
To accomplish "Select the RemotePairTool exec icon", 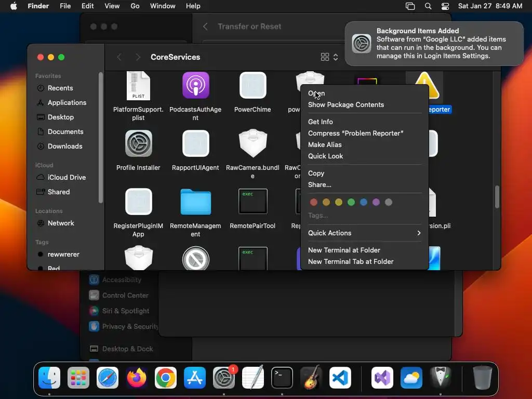I will [252, 202].
